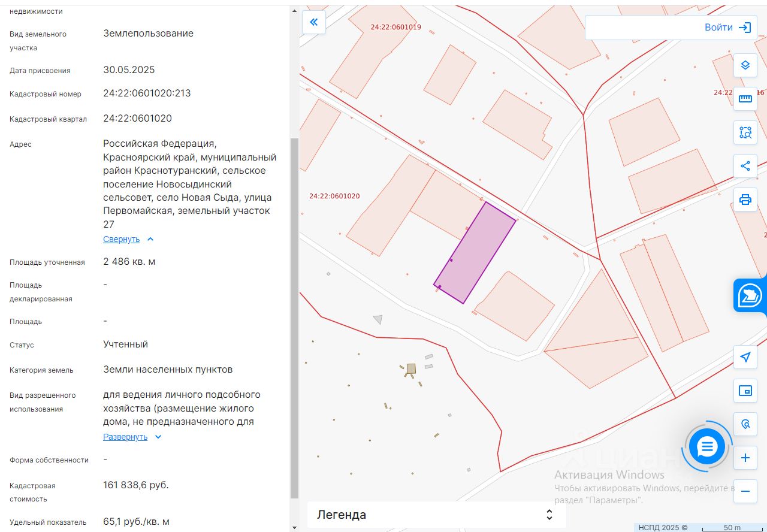Select the ruler measurement tool

click(745, 99)
